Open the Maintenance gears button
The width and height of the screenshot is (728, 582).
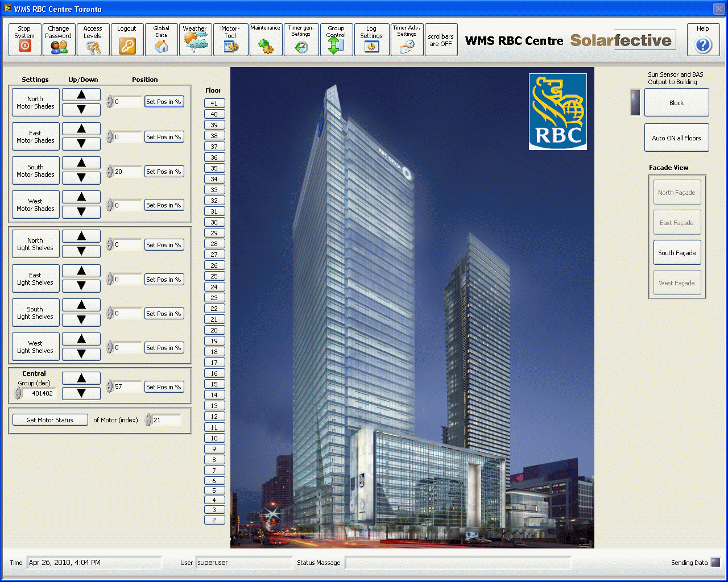tap(266, 39)
